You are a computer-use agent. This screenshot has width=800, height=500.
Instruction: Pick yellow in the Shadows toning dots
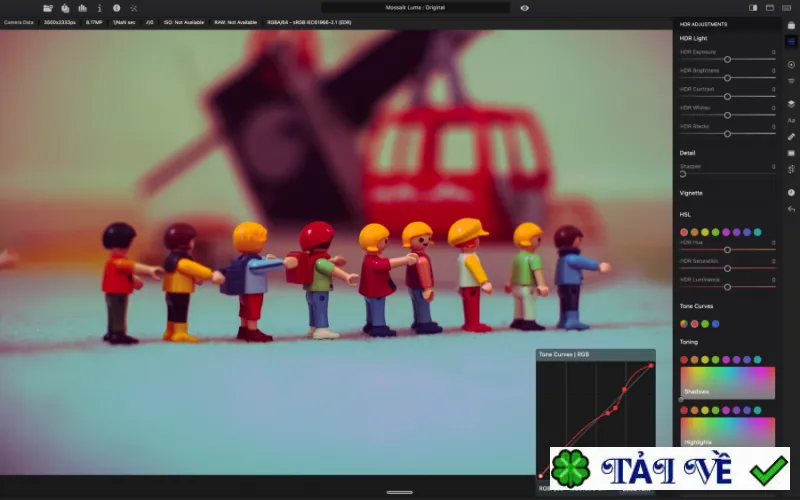coord(705,360)
